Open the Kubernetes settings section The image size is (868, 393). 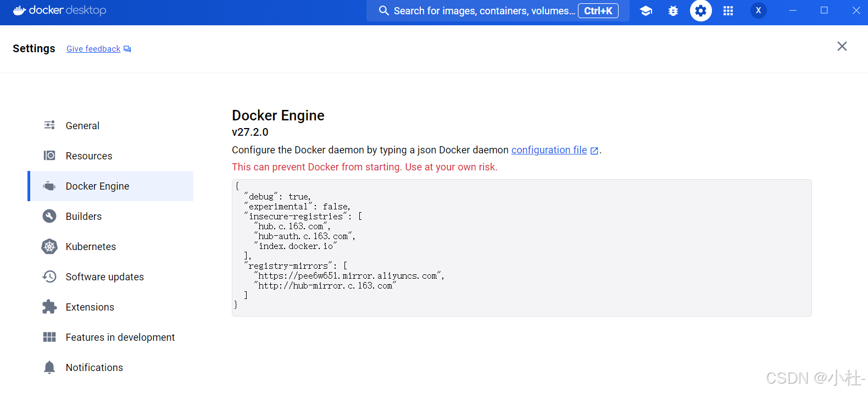[x=110, y=246]
